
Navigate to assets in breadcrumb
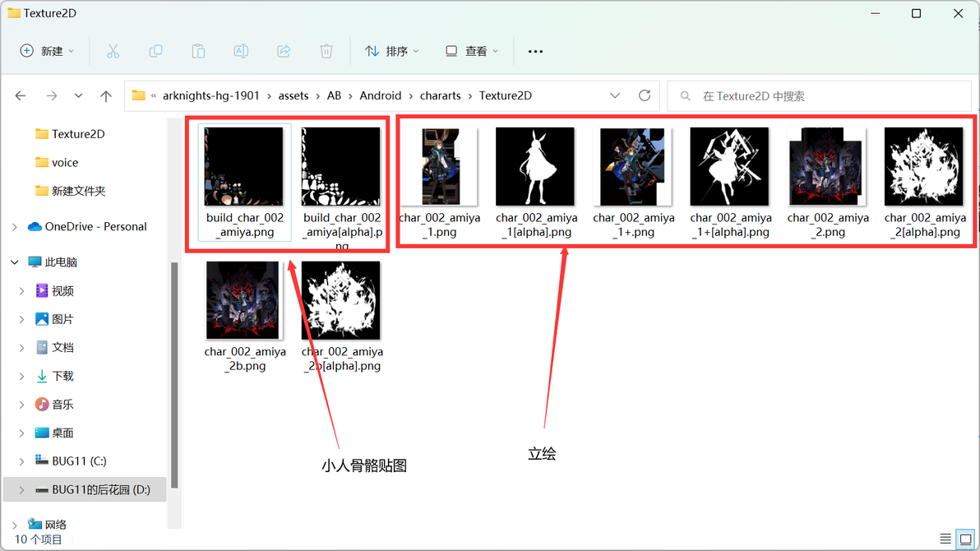pyautogui.click(x=294, y=95)
